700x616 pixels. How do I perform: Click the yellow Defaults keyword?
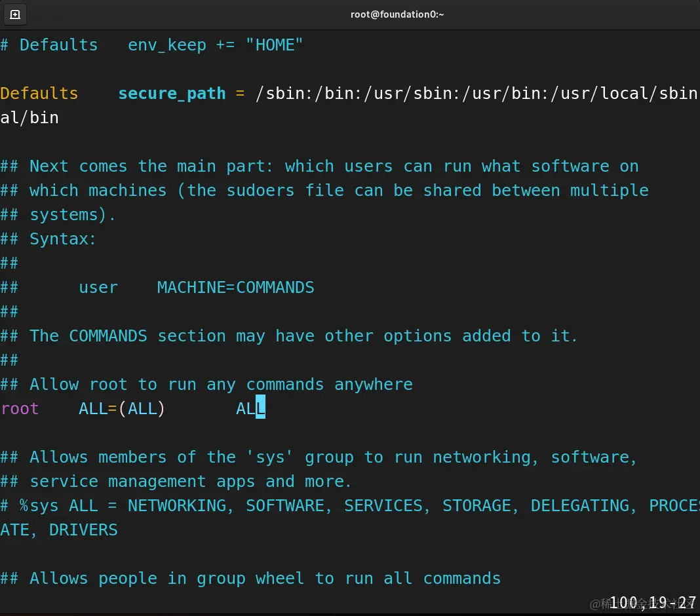[x=39, y=93]
